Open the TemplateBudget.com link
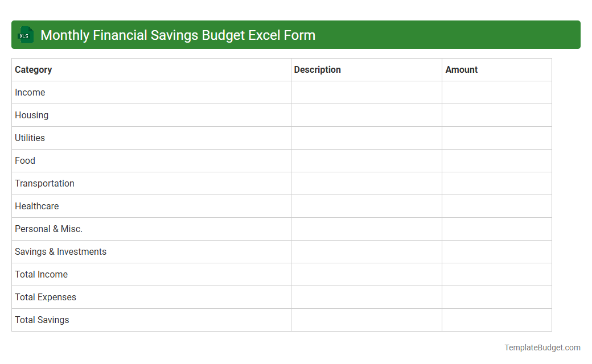592x364 pixels. [542, 347]
